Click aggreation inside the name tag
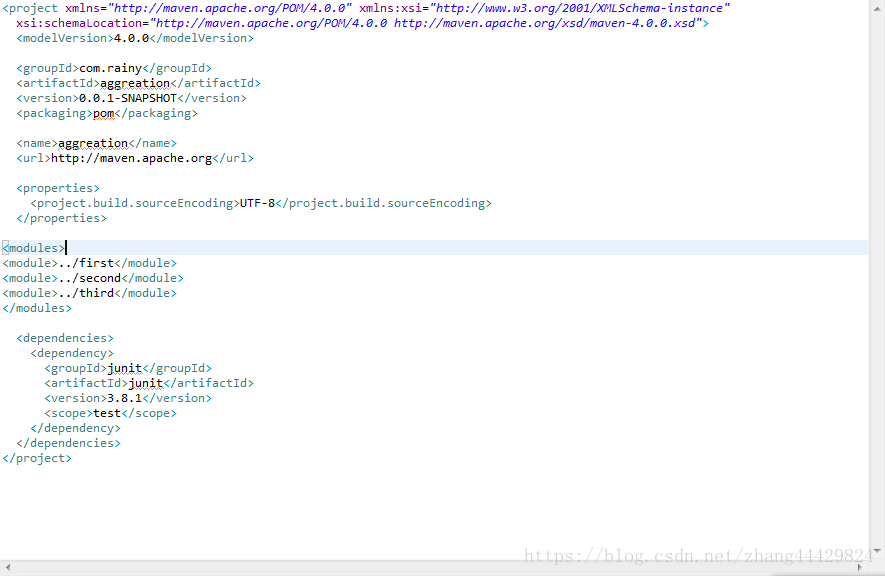This screenshot has height=576, width=885. (93, 143)
